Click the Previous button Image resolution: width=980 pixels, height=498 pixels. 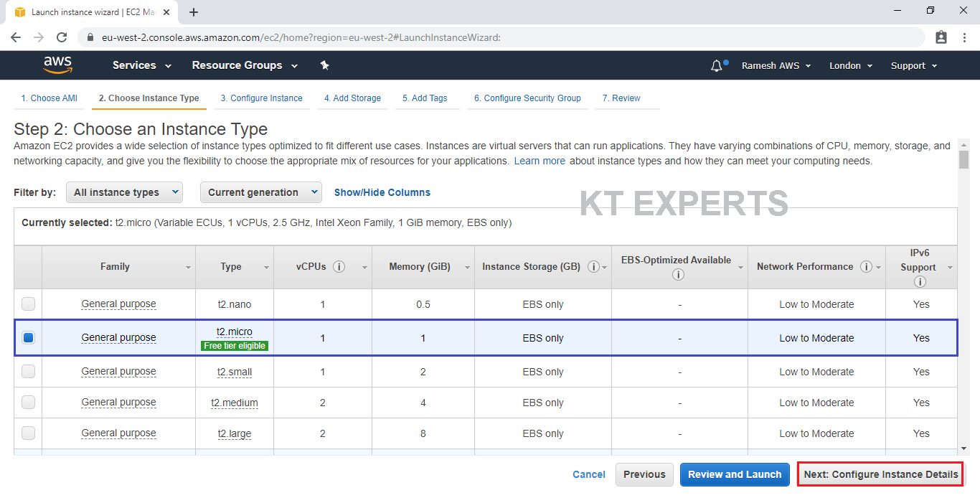tap(644, 474)
